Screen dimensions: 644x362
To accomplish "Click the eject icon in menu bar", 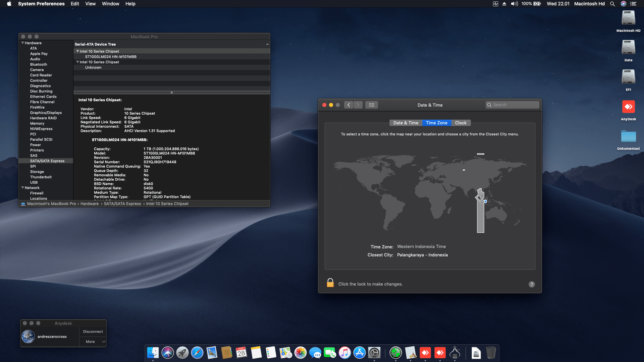I will click(504, 4).
